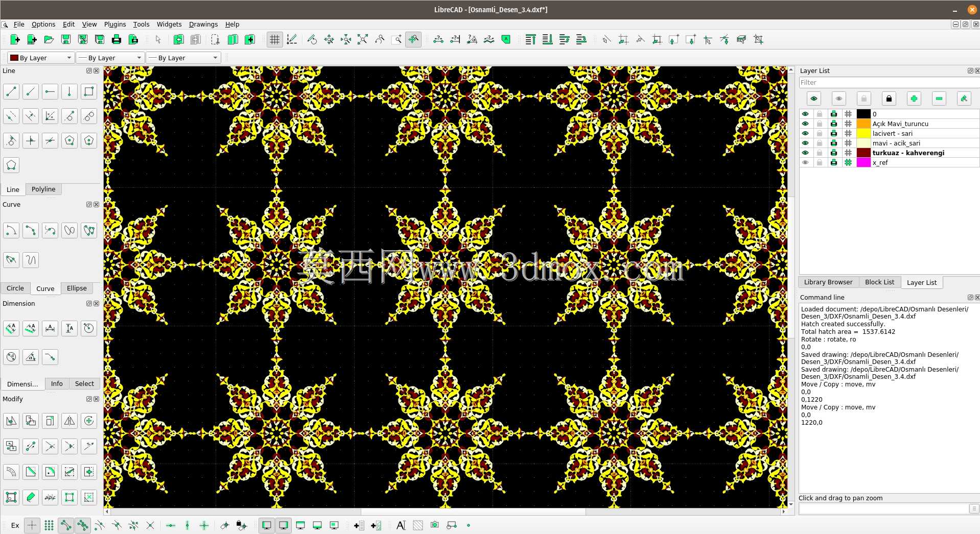980x534 pixels.
Task: Open the Plugins menu
Action: pos(115,24)
